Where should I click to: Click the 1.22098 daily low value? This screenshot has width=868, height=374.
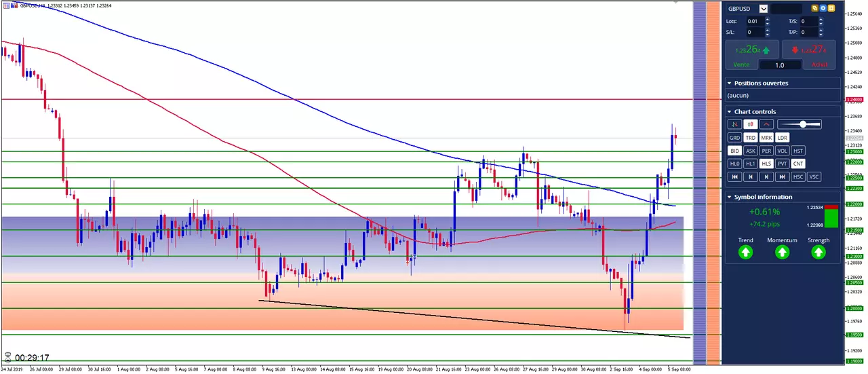click(x=814, y=225)
